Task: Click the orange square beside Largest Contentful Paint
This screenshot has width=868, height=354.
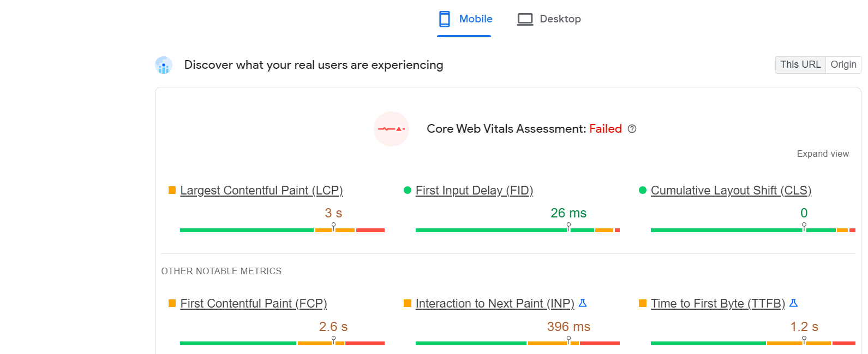Action: 171,190
